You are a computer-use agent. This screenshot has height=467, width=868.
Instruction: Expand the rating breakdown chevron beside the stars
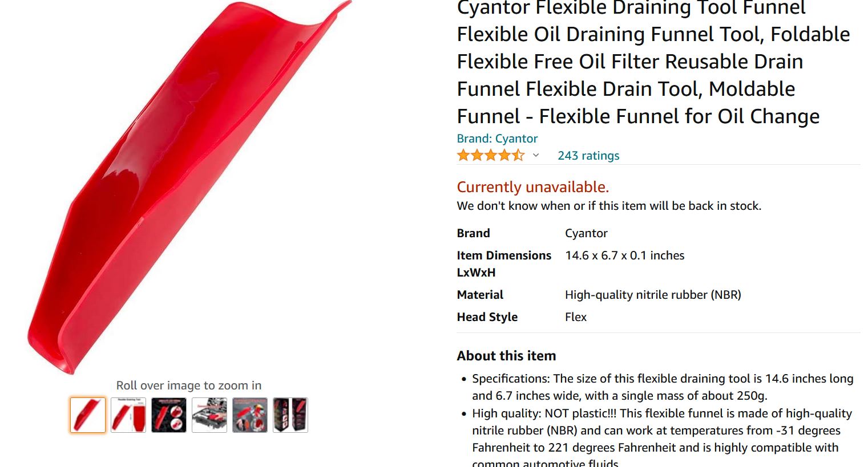536,155
